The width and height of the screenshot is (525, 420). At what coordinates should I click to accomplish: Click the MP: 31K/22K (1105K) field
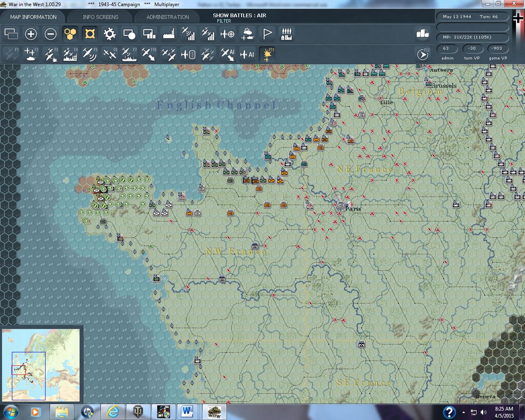point(473,37)
